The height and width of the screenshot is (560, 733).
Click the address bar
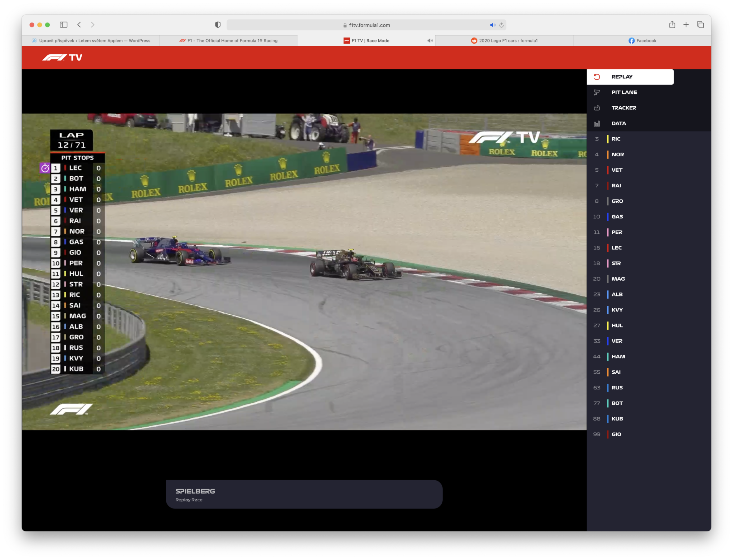tap(369, 25)
